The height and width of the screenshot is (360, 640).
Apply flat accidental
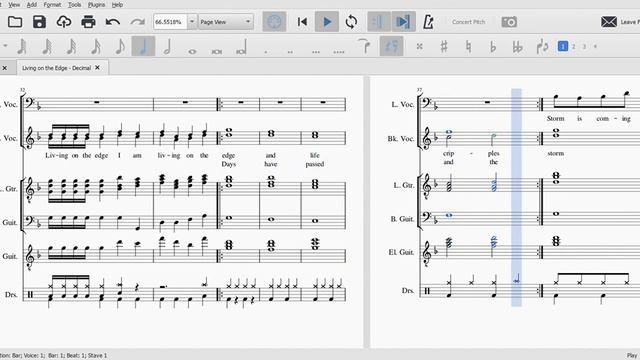[x=493, y=47]
